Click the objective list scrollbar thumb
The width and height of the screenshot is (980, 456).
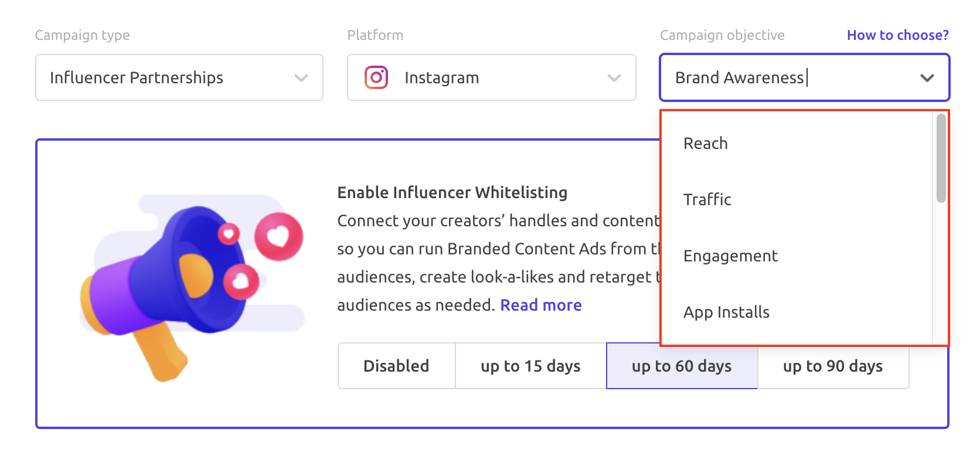(x=941, y=158)
